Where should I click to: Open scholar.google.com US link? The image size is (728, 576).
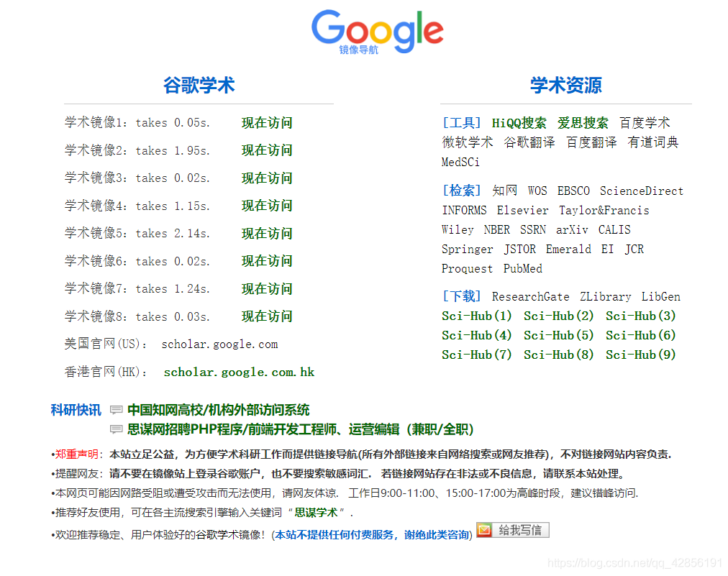pos(219,344)
